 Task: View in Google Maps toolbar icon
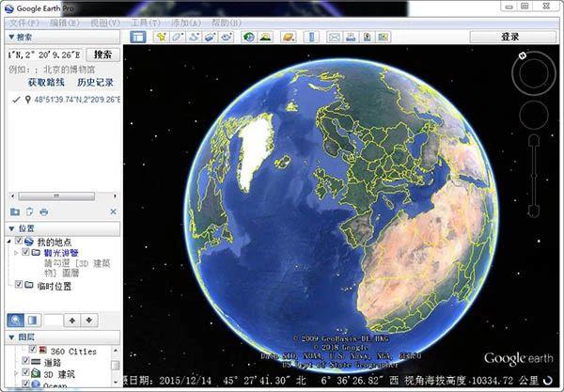pos(384,37)
